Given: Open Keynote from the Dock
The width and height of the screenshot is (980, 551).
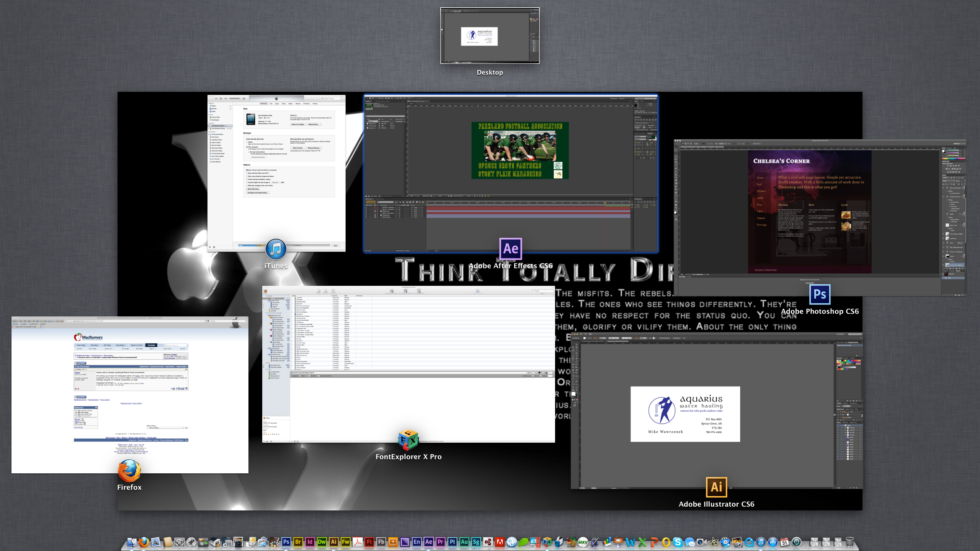Looking at the screenshot, I should coord(619,542).
